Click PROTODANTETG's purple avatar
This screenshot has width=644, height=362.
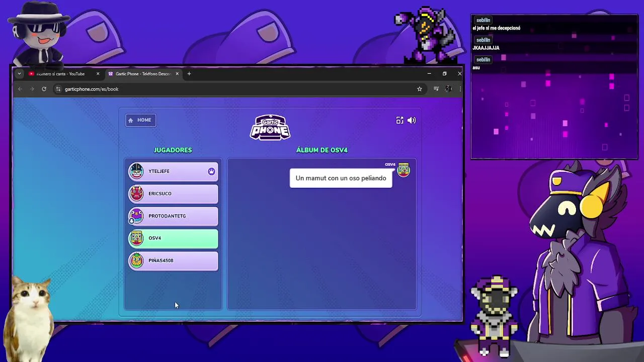coord(136,216)
